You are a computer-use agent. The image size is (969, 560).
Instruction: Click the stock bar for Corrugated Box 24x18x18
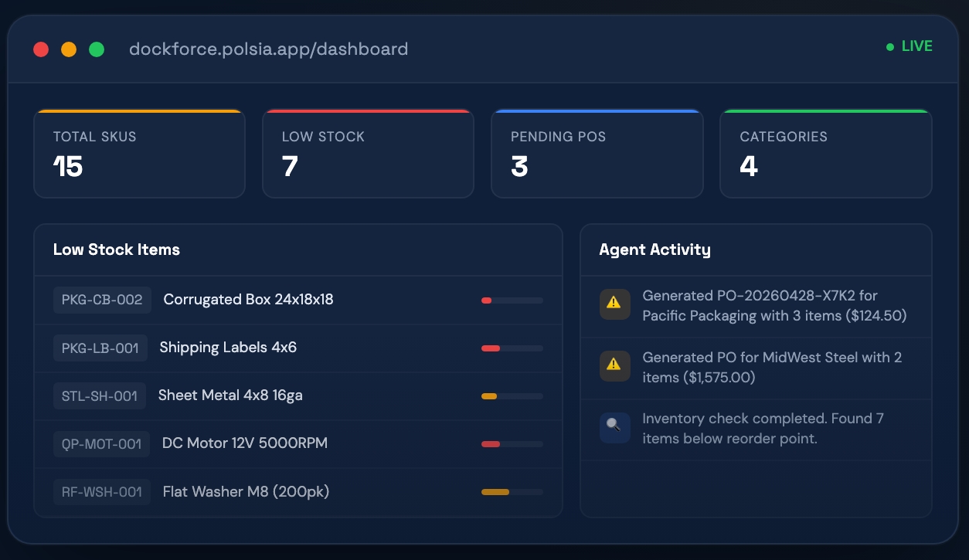[512, 300]
